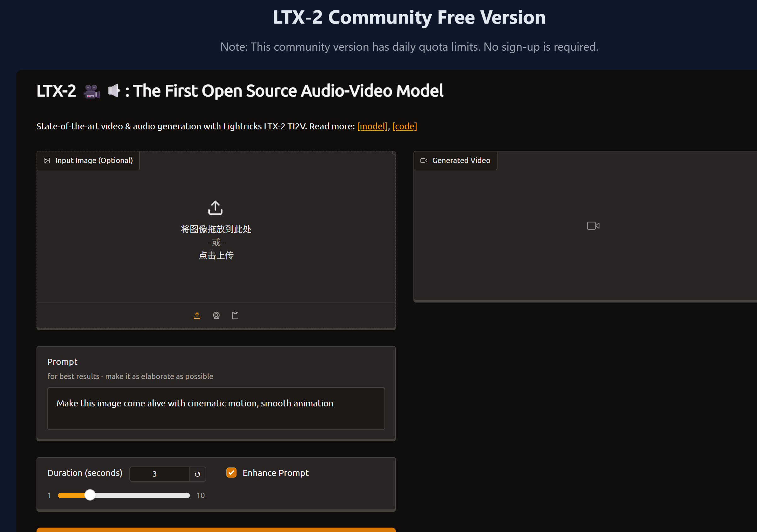Disable the Enhance Prompt checkbox
The height and width of the screenshot is (532, 757).
pos(231,472)
